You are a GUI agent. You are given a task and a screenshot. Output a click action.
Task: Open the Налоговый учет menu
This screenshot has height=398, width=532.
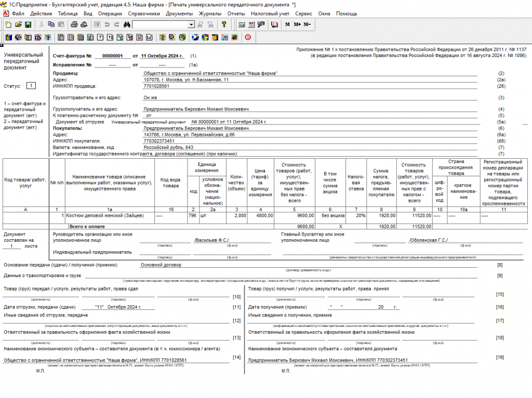pos(270,13)
